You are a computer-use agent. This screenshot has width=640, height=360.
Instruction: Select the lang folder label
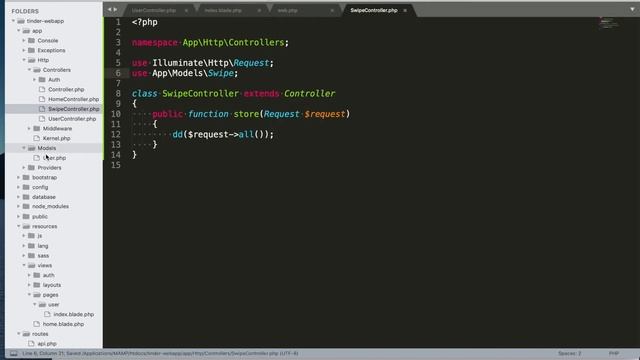tap(43, 246)
